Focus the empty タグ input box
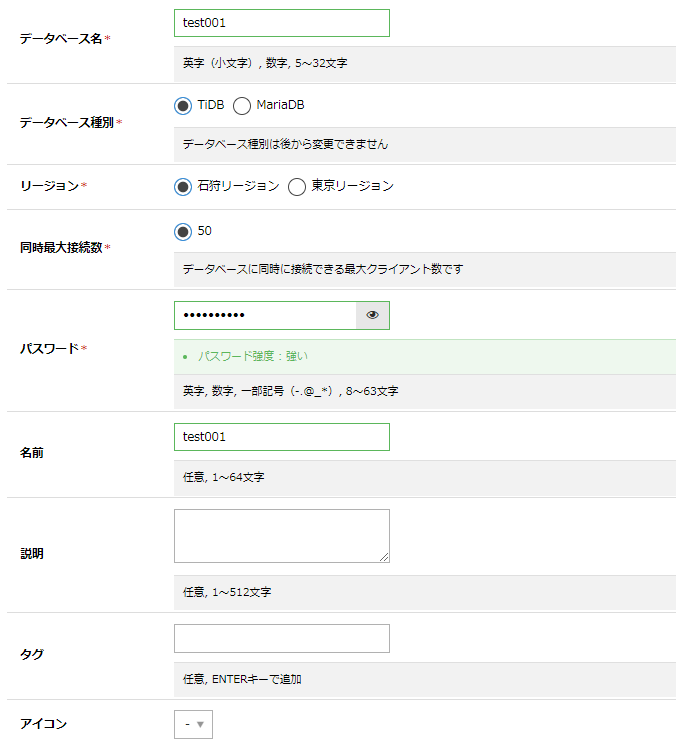 tap(281, 639)
